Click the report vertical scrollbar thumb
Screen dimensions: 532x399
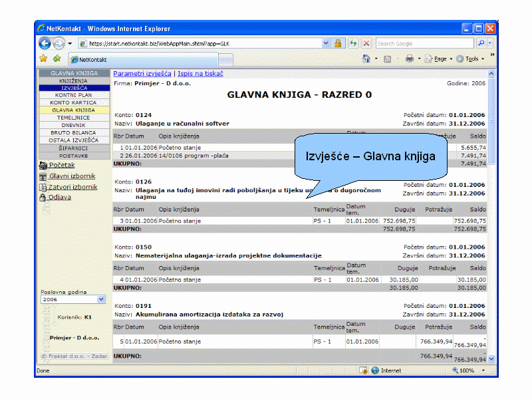coord(491,122)
